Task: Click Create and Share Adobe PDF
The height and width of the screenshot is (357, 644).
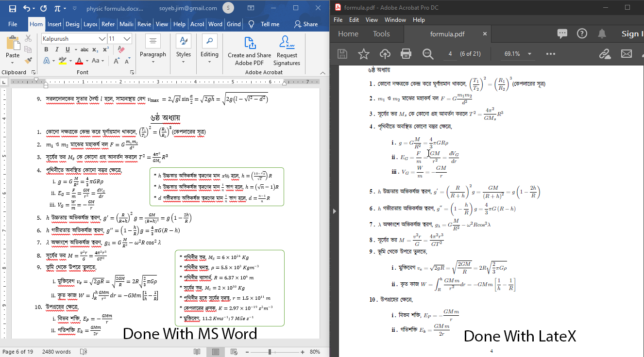Action: (250, 50)
